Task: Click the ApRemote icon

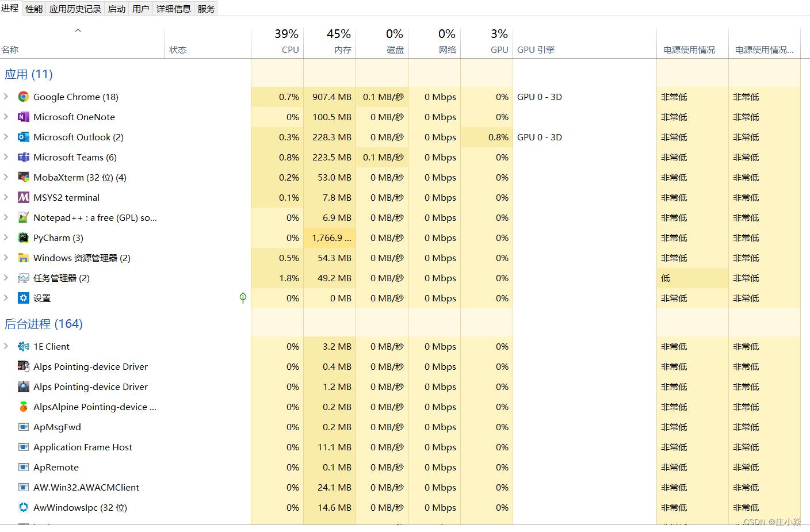Action: coord(23,467)
